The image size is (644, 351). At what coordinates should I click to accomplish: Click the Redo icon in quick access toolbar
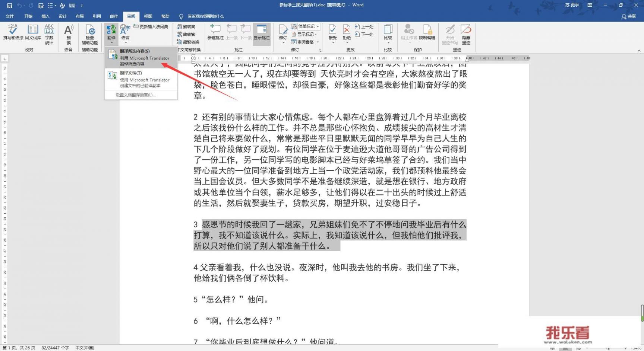point(31,5)
